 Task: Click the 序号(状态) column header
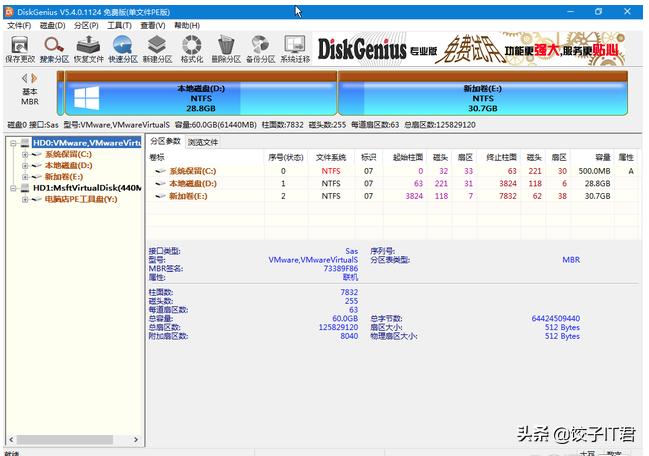286,157
